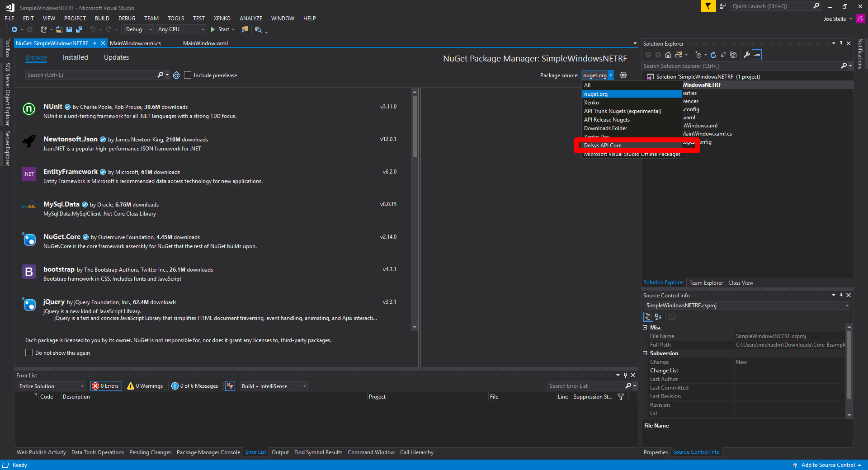Select Delsys API Core package source
The image size is (868, 470).
(632, 146)
